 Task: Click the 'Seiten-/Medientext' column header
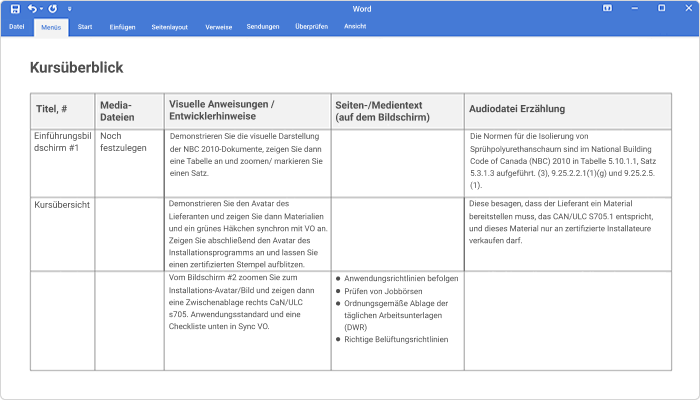click(398, 112)
